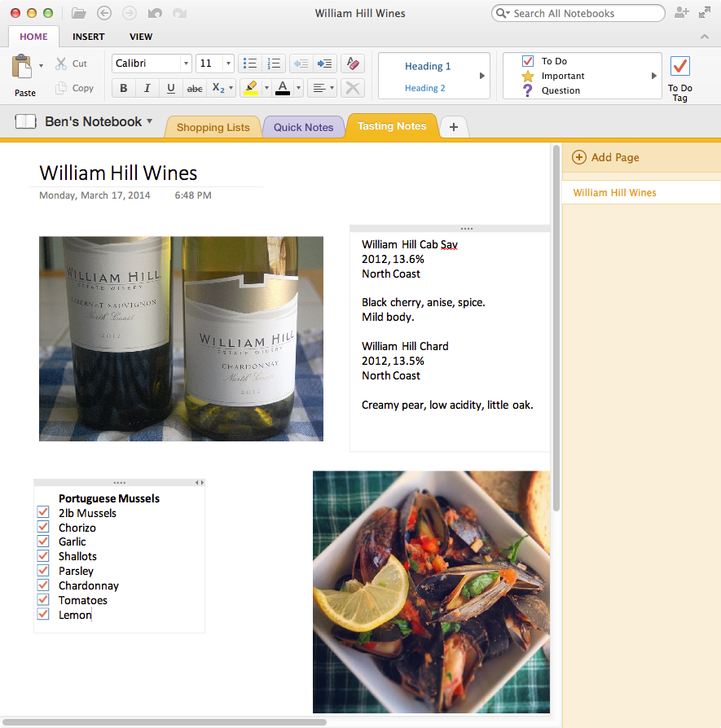Apply numbered list formatting
The height and width of the screenshot is (728, 721).
tap(274, 64)
